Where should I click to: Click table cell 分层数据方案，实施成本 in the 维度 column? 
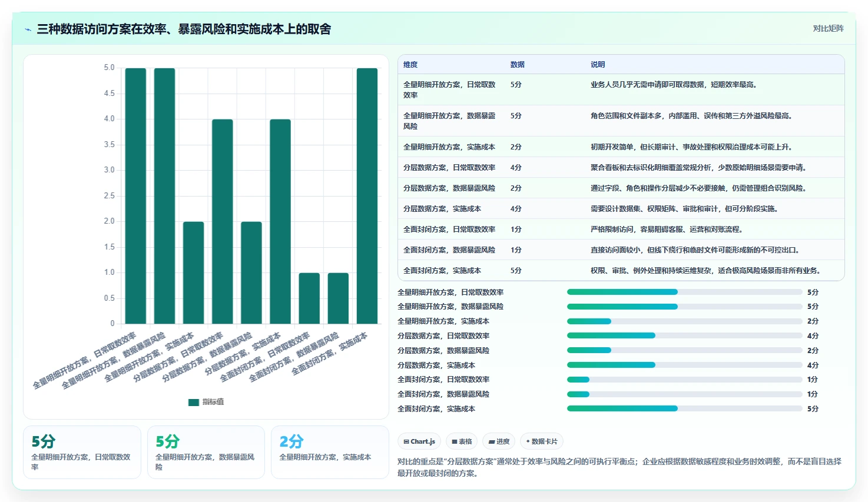pyautogui.click(x=442, y=209)
